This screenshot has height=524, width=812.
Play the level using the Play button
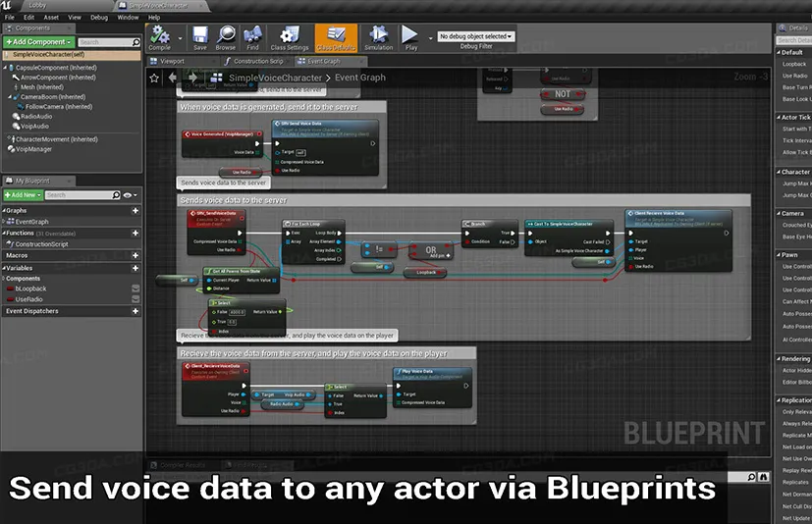(410, 38)
